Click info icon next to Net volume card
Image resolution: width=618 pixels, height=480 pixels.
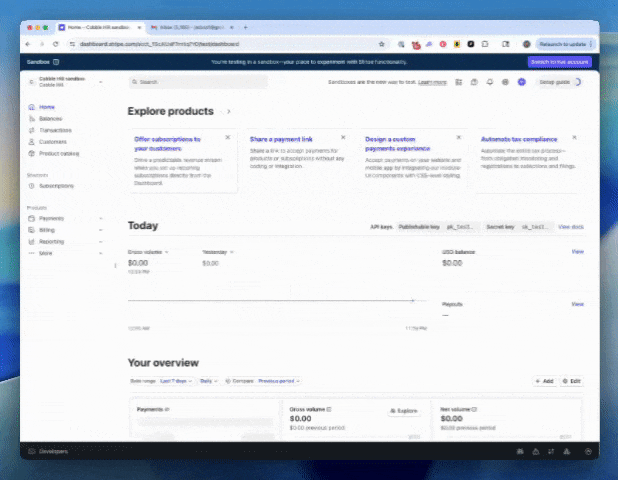pyautogui.click(x=474, y=409)
